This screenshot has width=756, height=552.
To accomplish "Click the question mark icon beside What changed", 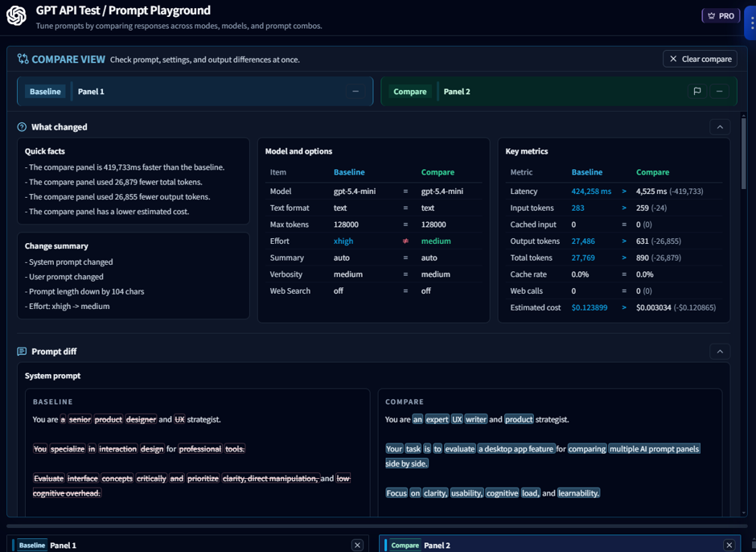I will [x=22, y=127].
